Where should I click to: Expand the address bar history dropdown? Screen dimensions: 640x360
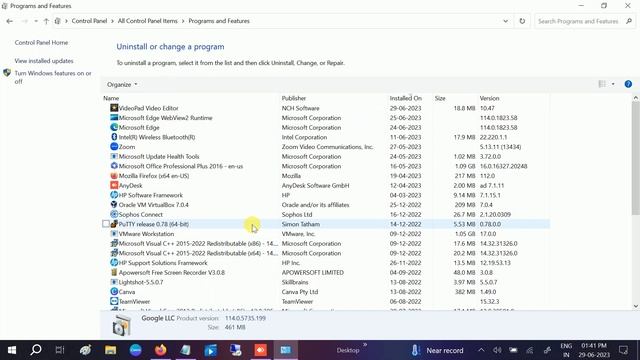click(x=506, y=21)
